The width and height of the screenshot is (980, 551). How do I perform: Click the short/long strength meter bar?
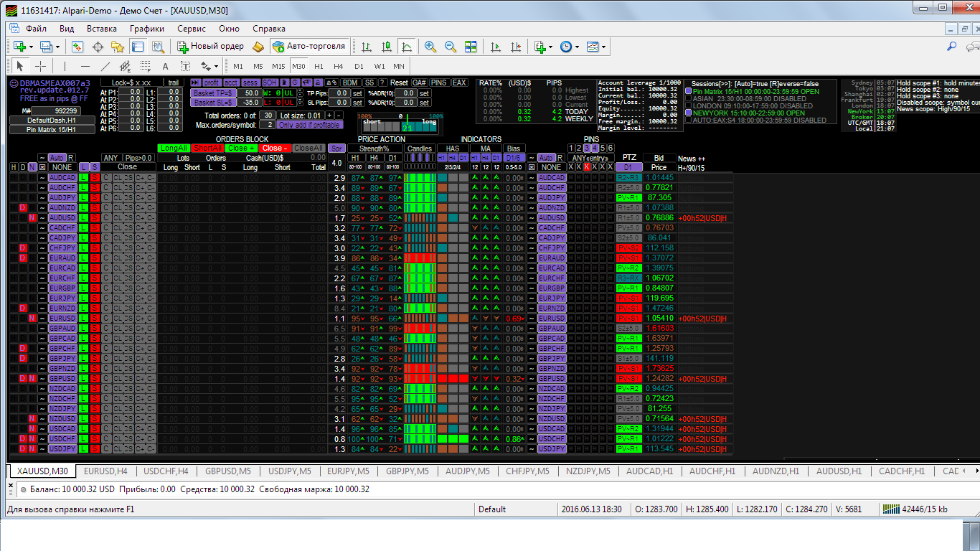point(400,125)
